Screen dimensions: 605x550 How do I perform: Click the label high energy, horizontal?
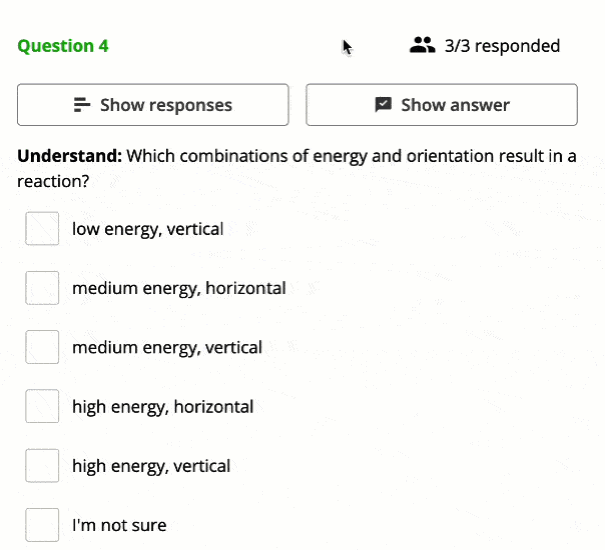(163, 407)
